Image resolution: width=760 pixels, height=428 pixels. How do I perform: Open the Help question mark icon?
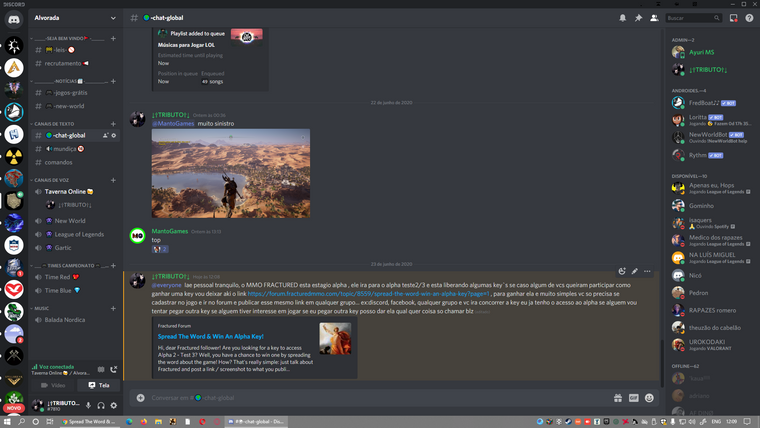point(749,18)
